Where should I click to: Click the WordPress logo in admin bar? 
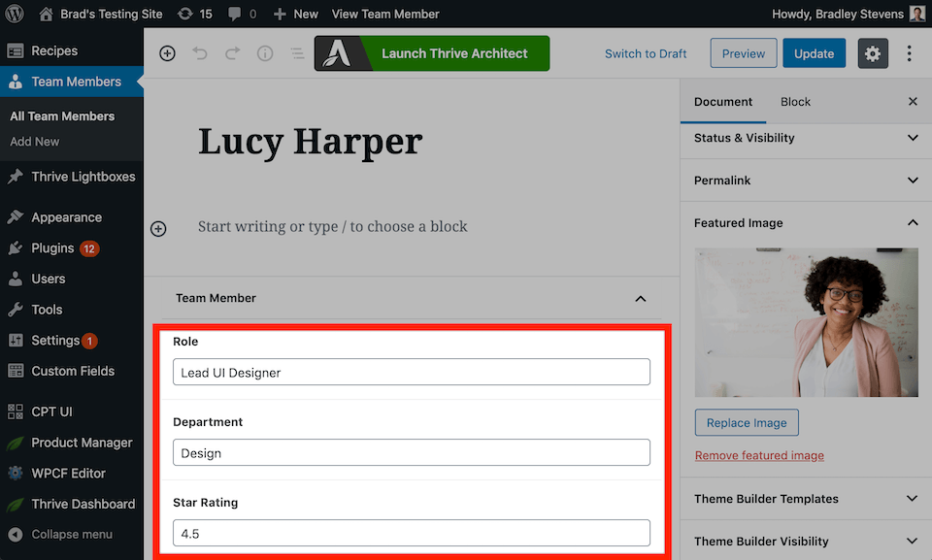click(15, 14)
